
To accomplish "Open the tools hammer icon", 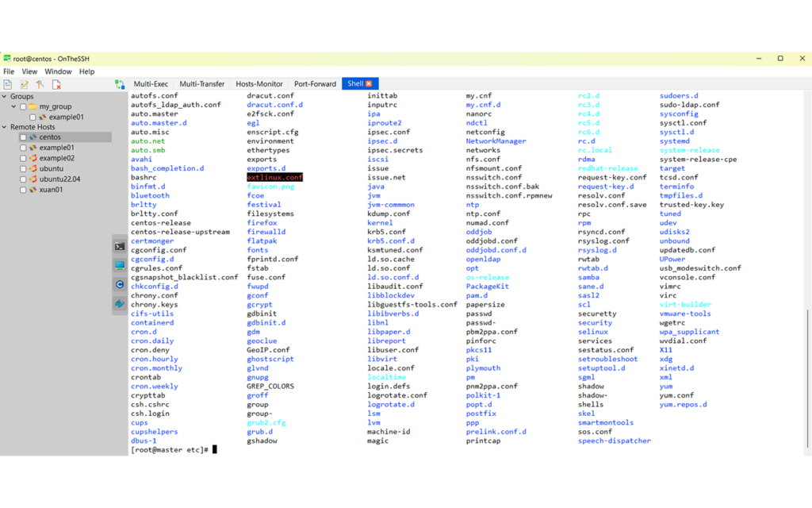I will (x=38, y=83).
